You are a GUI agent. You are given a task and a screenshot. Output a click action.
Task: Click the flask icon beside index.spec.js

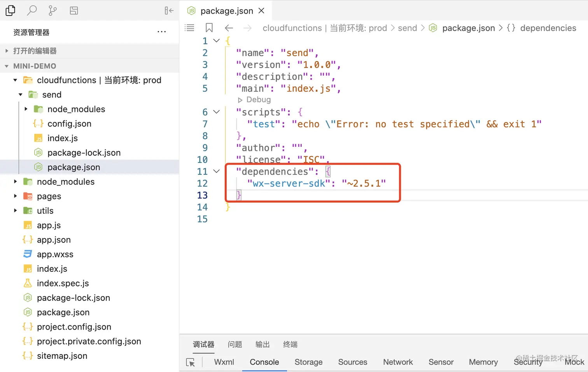28,283
